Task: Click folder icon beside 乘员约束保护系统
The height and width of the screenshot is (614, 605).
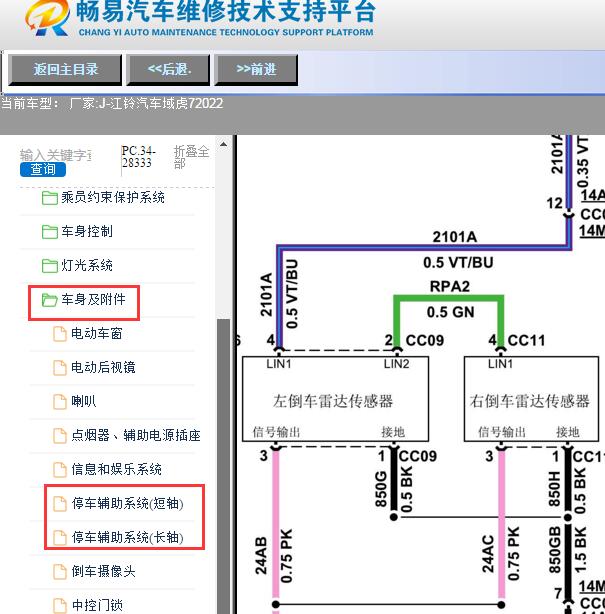Action: 50,198
